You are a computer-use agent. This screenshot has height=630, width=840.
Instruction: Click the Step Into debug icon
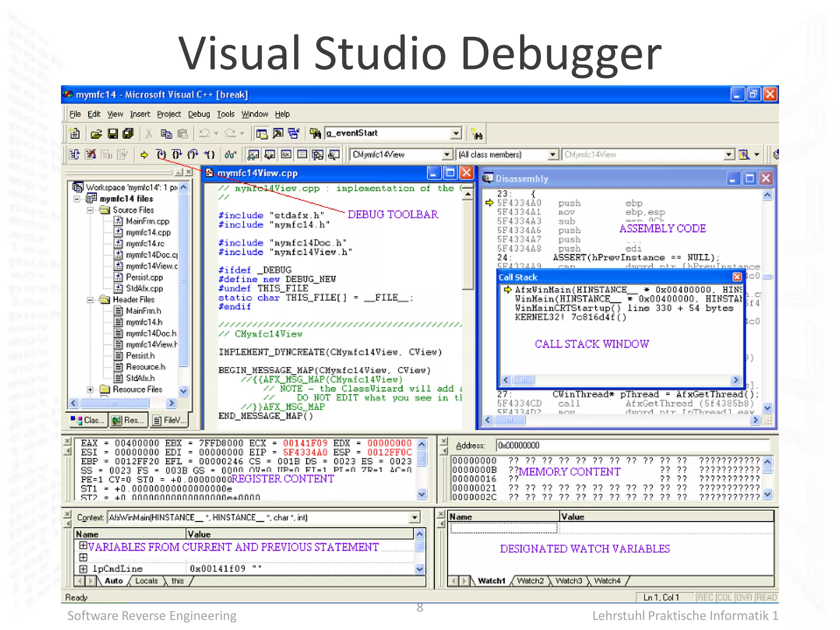tap(161, 155)
